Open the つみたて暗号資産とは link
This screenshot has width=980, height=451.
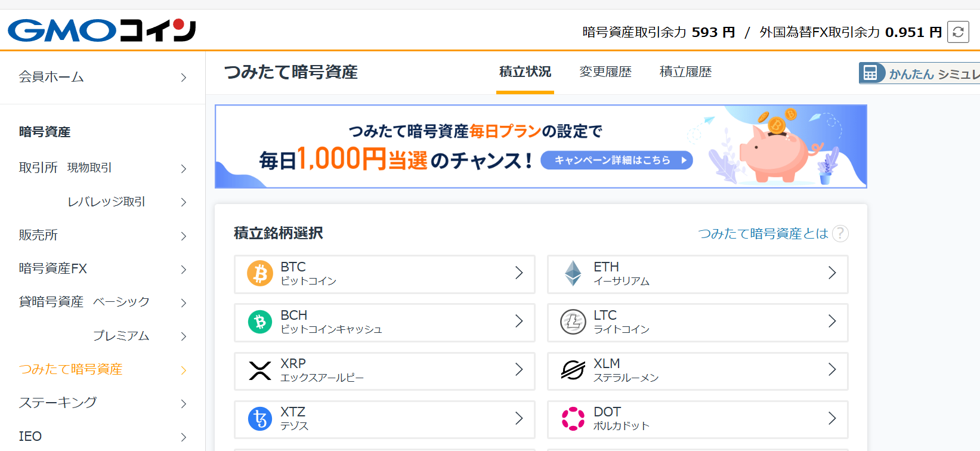tap(763, 233)
